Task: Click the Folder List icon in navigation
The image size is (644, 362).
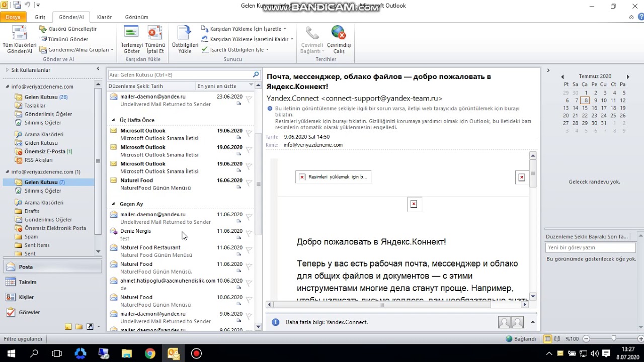Action: click(79, 327)
